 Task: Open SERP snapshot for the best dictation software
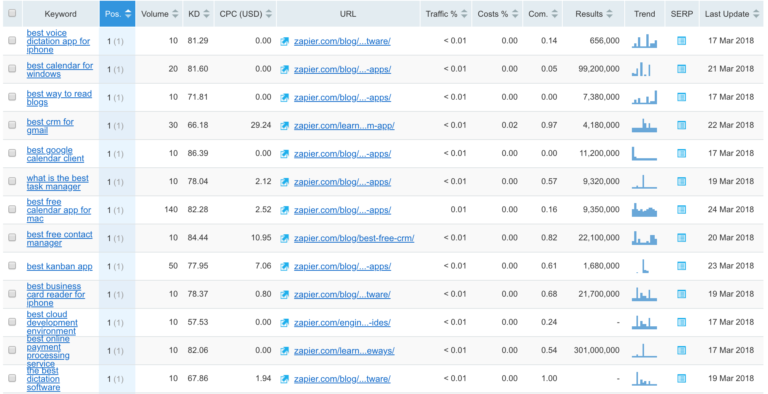[x=681, y=379]
